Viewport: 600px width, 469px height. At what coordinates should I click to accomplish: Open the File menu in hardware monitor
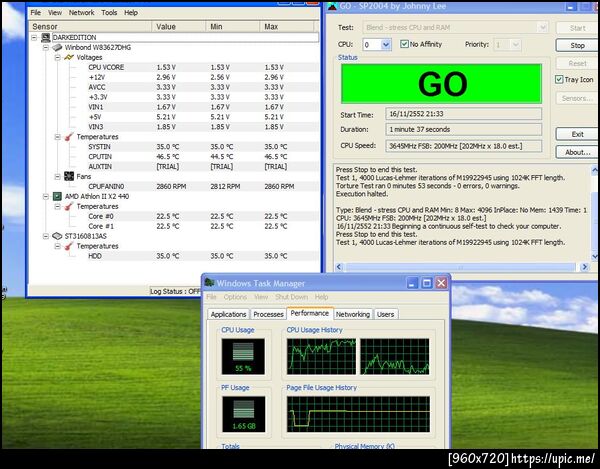click(x=36, y=13)
